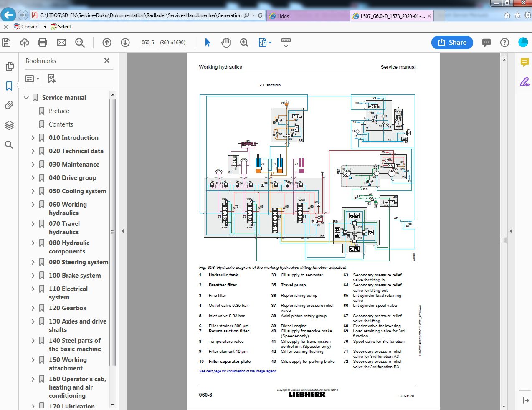The height and width of the screenshot is (410, 532).
Task: Go to previous page with up arrow
Action: click(107, 43)
